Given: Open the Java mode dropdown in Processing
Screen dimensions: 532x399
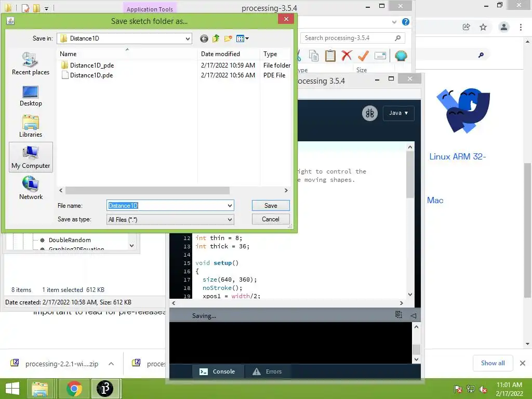Looking at the screenshot, I should click(398, 113).
